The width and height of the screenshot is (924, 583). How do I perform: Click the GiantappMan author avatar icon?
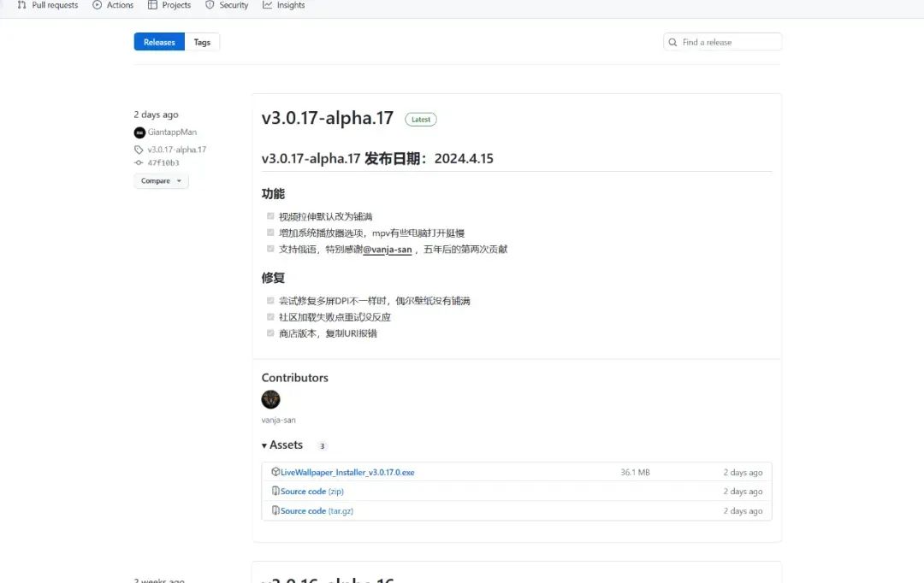point(139,132)
